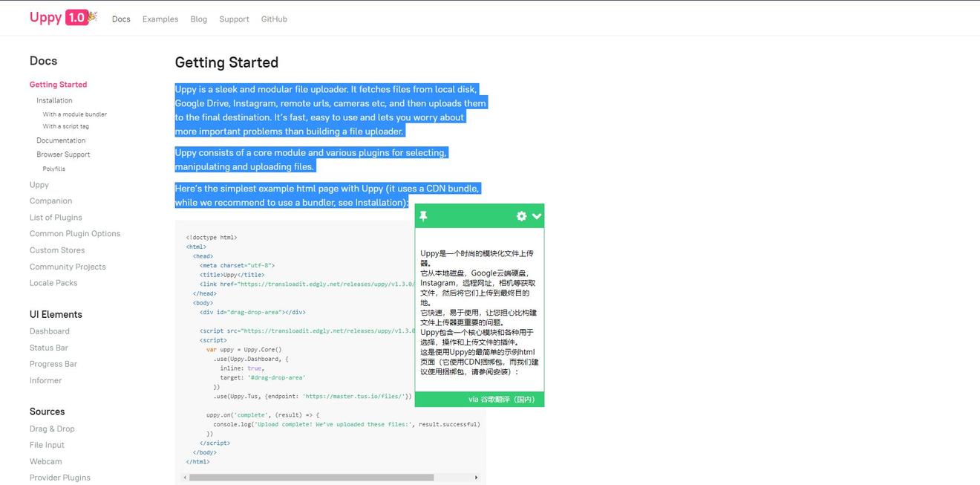Open the Installation section
The width and height of the screenshot is (980, 485).
(54, 100)
